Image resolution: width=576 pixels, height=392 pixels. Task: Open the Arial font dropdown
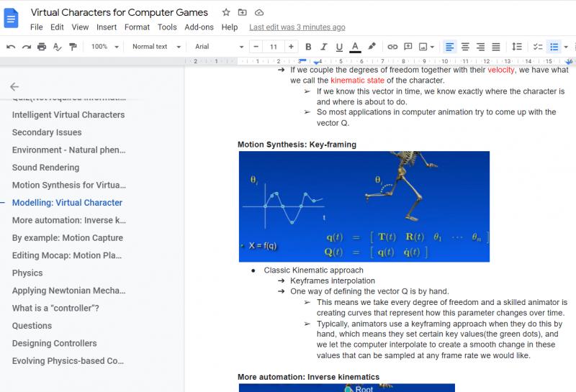point(220,47)
